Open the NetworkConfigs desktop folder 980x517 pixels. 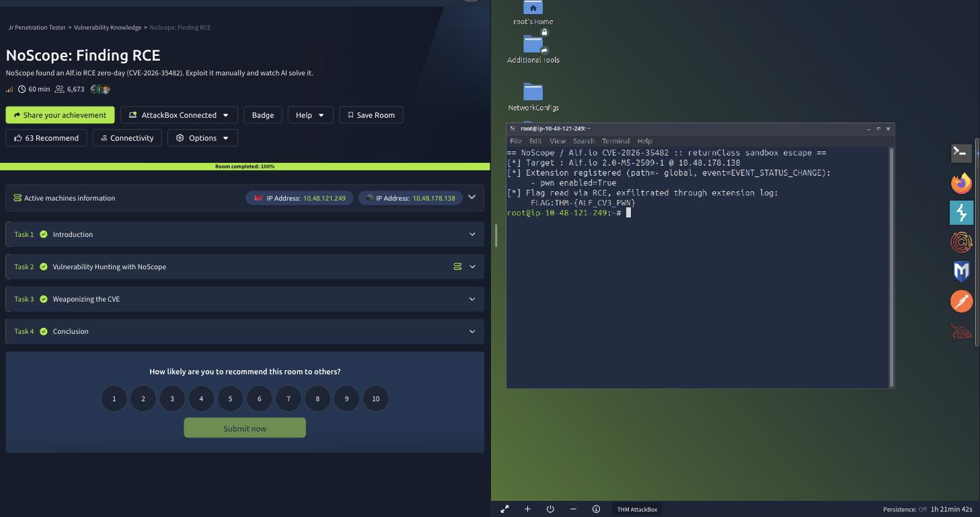[533, 97]
